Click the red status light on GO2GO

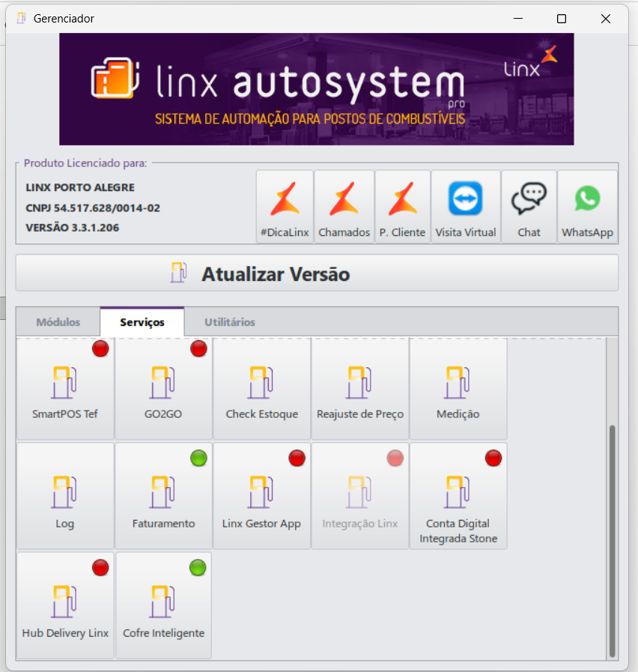coord(198,348)
